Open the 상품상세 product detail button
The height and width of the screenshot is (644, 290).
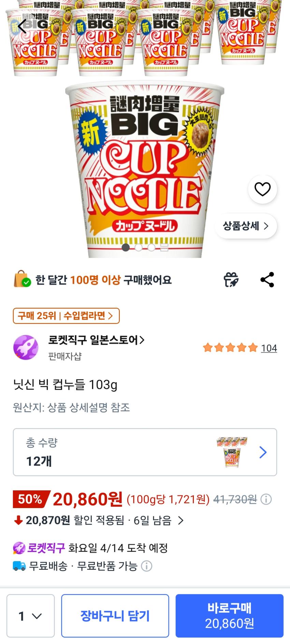click(x=246, y=226)
